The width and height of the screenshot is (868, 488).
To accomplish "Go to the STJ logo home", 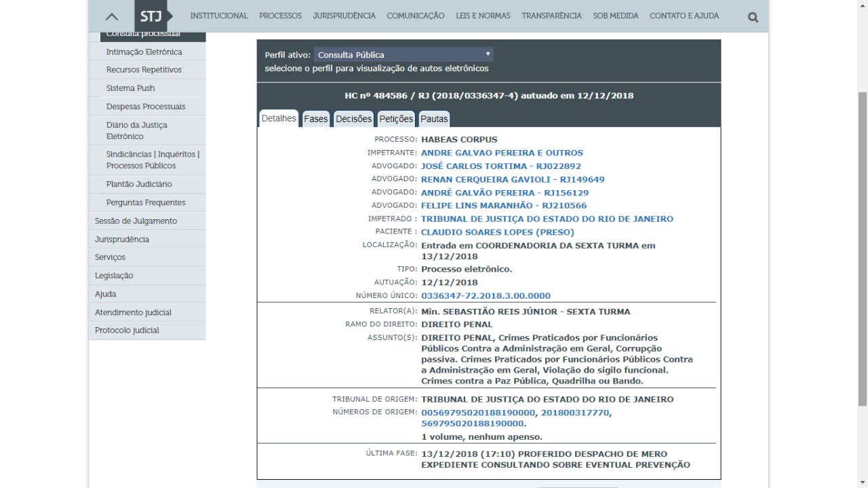I will tap(151, 16).
